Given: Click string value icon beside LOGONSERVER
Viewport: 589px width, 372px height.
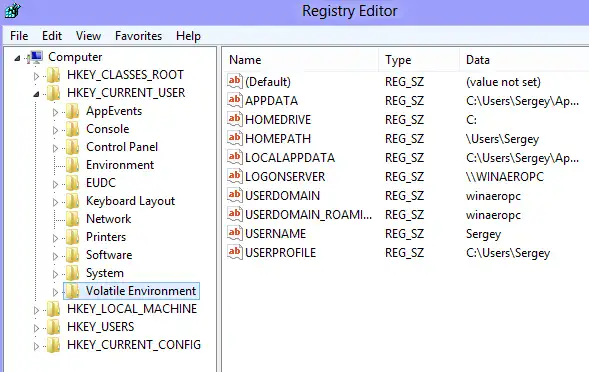Looking at the screenshot, I should click(235, 176).
